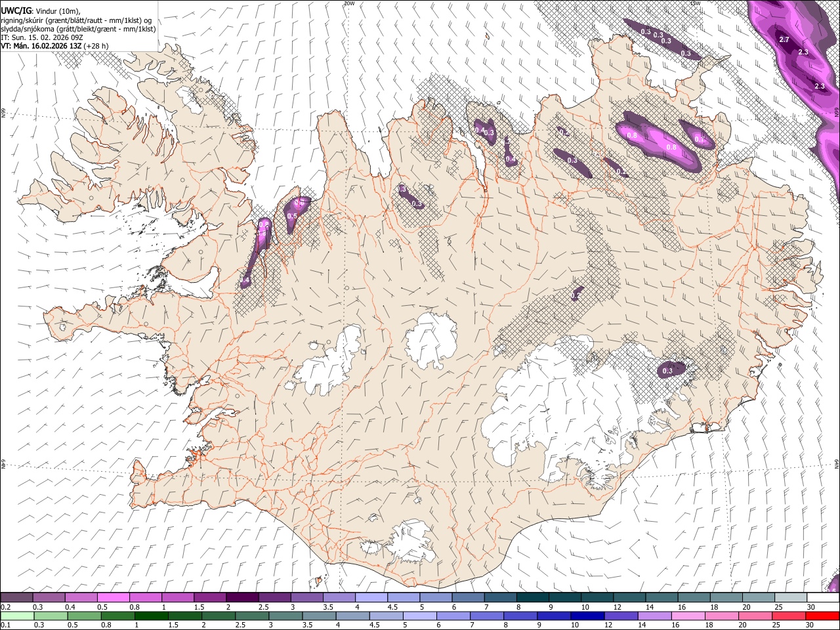Click the '0.2' value under the purple legend

(5, 607)
